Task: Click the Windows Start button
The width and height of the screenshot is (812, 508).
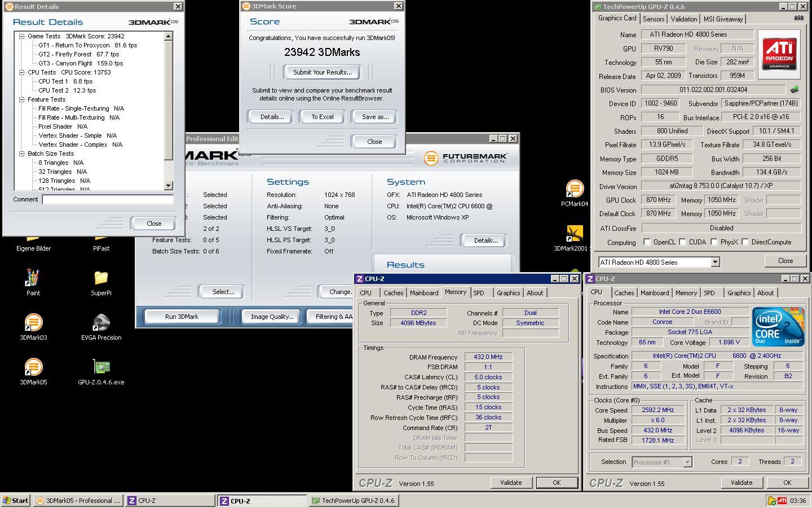Action: pos(16,501)
